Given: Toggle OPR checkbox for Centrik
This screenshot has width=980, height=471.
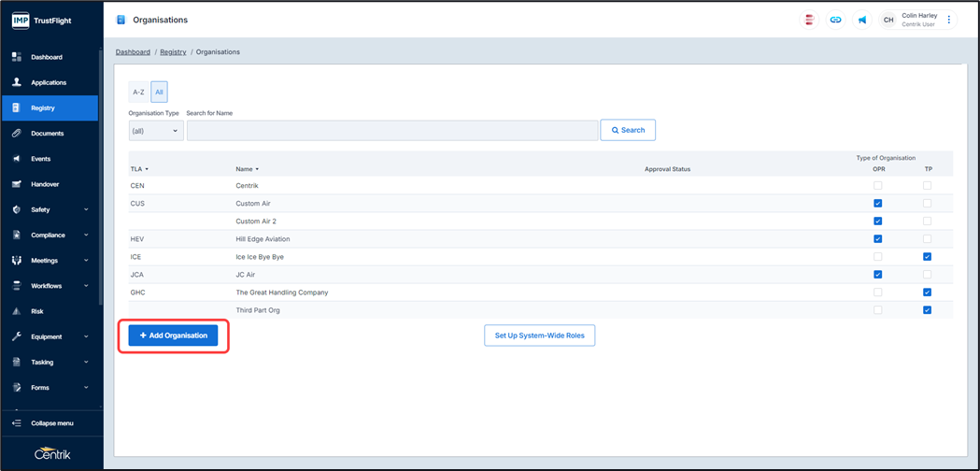Looking at the screenshot, I should (877, 186).
